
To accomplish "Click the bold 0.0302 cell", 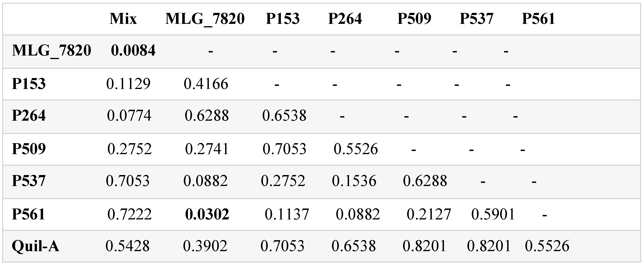I will [x=207, y=214].
